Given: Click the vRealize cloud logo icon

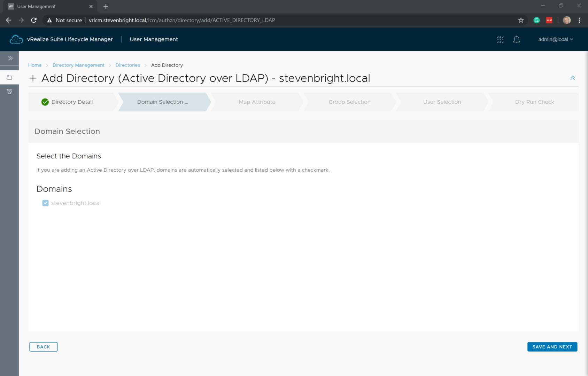Looking at the screenshot, I should (16, 39).
